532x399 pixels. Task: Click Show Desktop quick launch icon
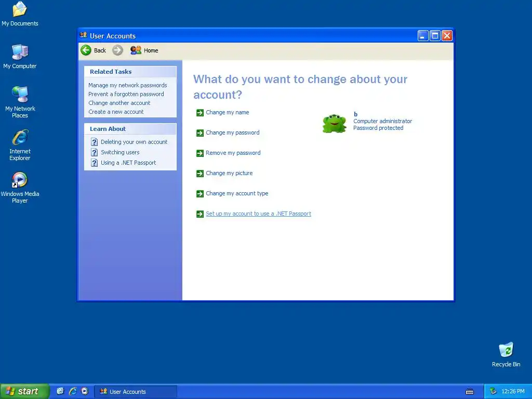(x=60, y=391)
